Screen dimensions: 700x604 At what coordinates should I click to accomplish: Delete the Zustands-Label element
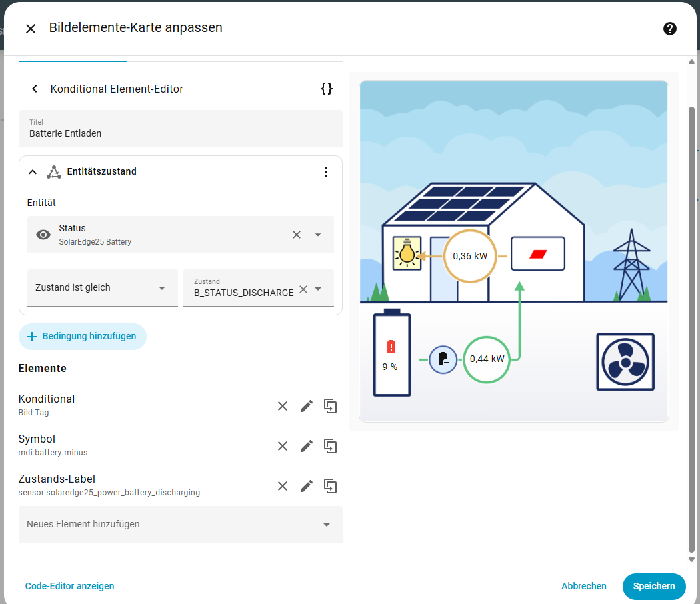(283, 486)
